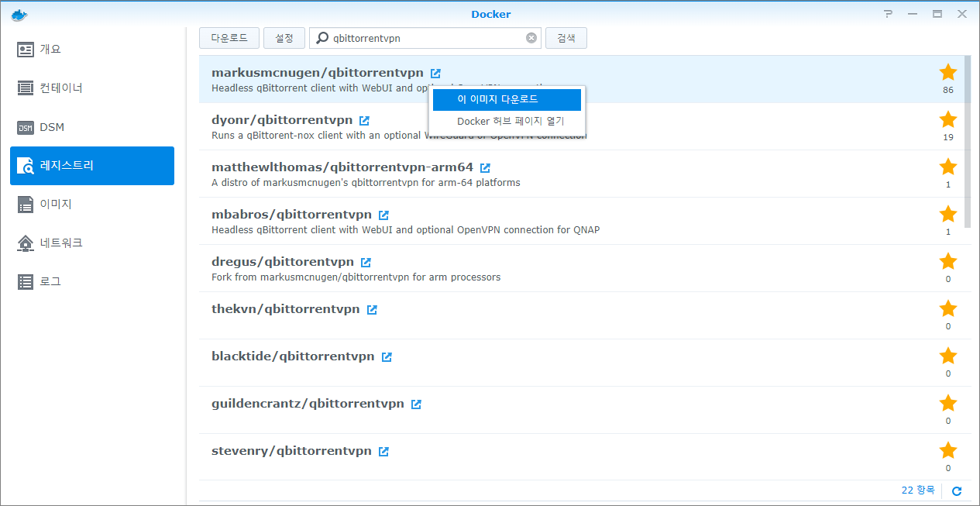980x506 pixels.
Task: Go to 이미지 section
Action: coord(92,205)
